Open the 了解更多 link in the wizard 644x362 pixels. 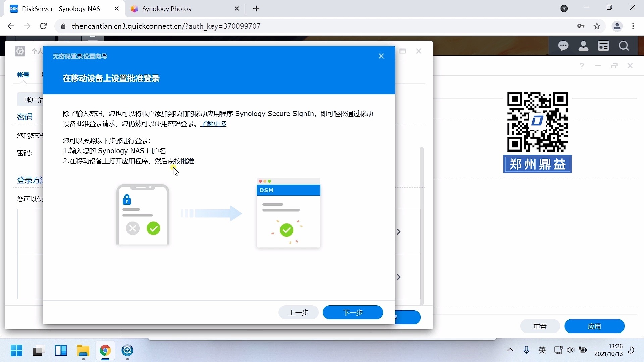click(x=214, y=124)
